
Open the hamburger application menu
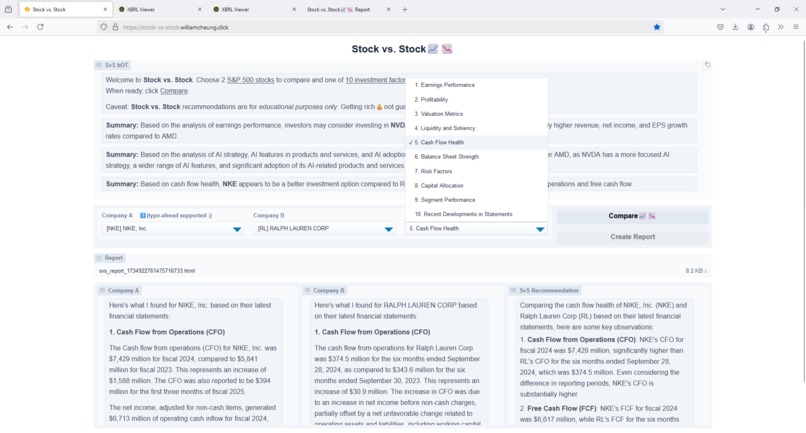click(x=796, y=27)
